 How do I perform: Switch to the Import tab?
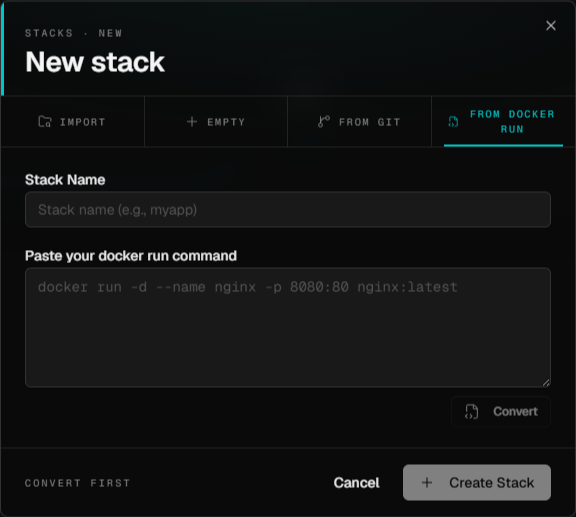click(72, 122)
